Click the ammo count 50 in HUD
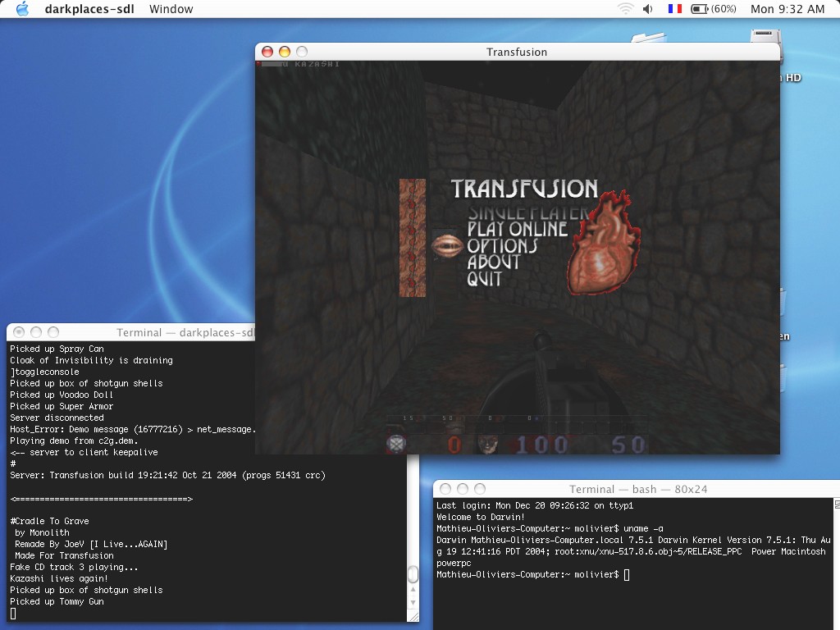 pyautogui.click(x=628, y=445)
